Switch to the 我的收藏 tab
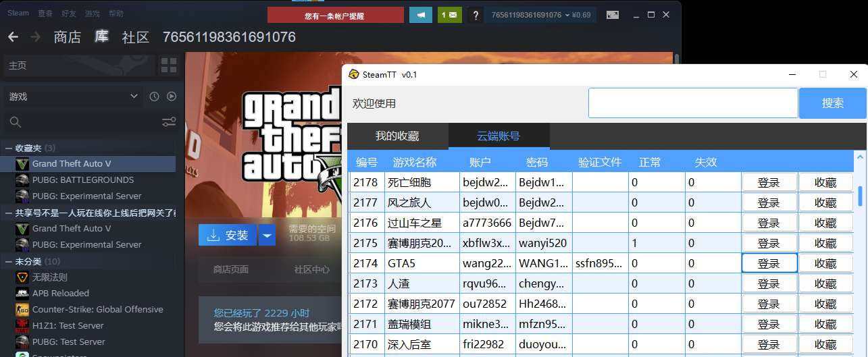The width and height of the screenshot is (868, 357). (x=397, y=136)
